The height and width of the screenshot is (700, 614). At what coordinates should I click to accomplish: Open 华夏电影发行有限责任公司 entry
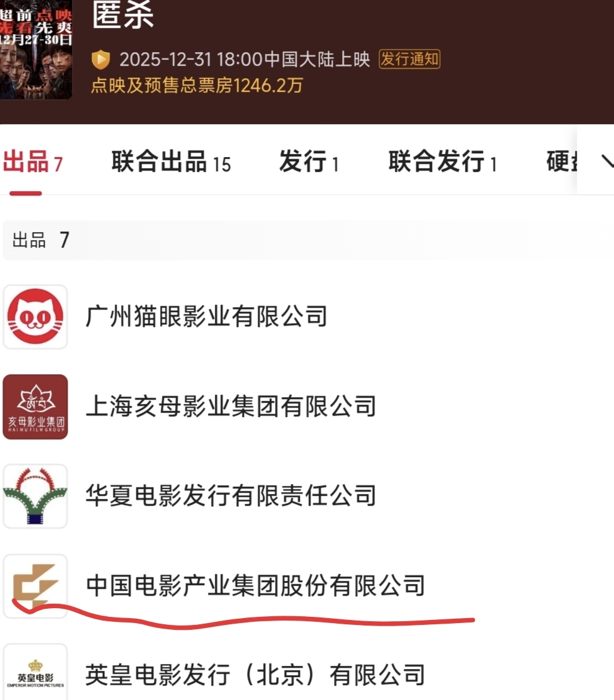231,496
